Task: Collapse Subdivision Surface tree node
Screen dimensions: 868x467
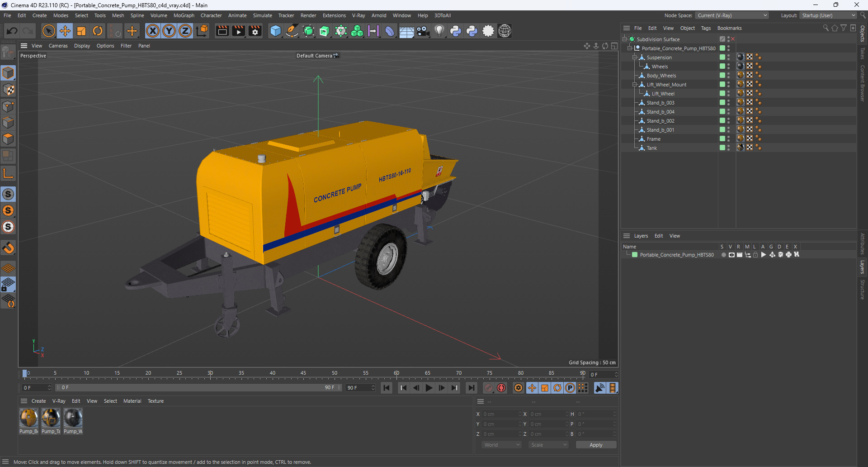Action: [625, 39]
